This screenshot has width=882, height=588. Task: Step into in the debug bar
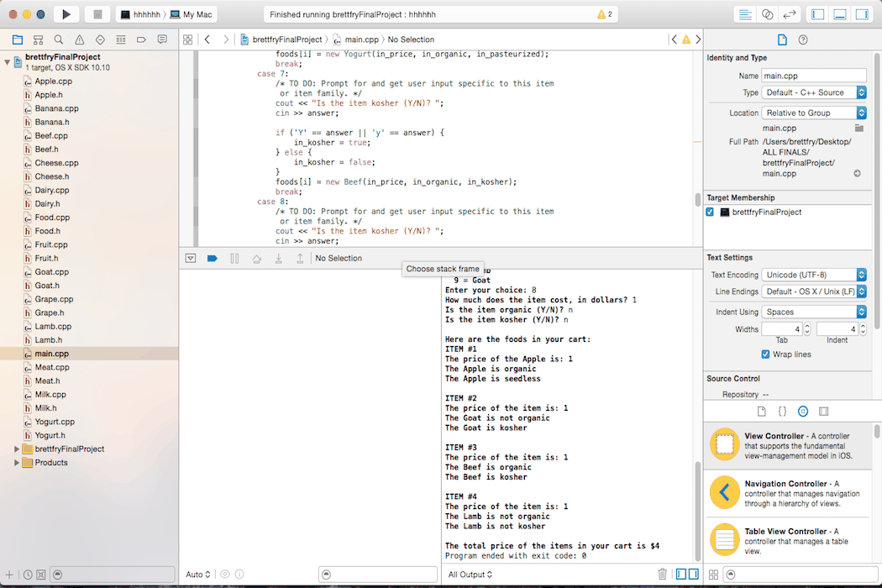278,258
